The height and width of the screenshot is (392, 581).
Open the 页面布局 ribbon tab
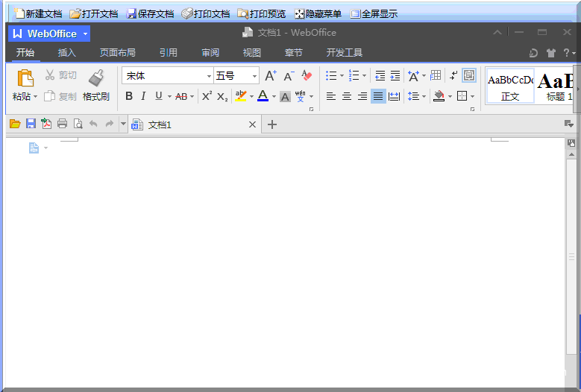pos(118,53)
